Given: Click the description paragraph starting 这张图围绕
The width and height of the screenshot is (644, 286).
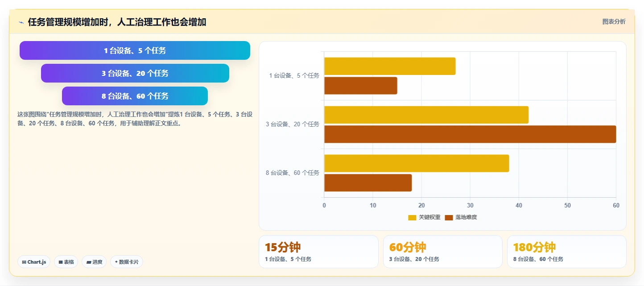Looking at the screenshot, I should pos(135,119).
